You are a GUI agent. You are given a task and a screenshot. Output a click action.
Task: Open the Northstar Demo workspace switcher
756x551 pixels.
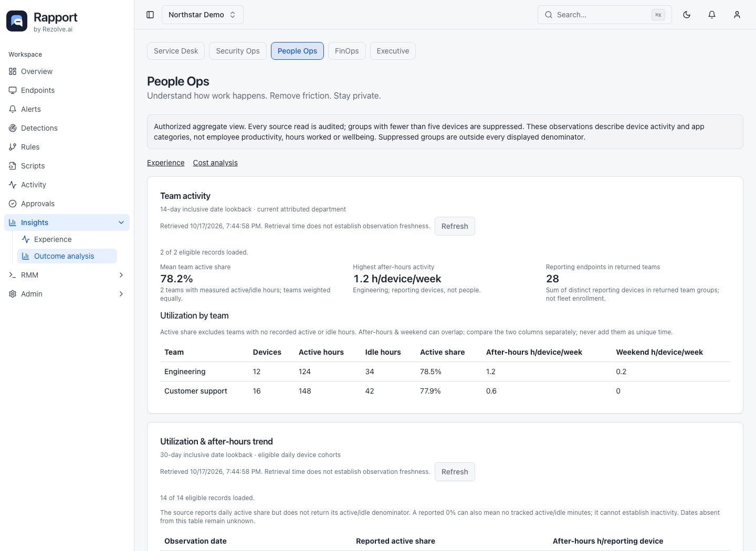tap(203, 15)
